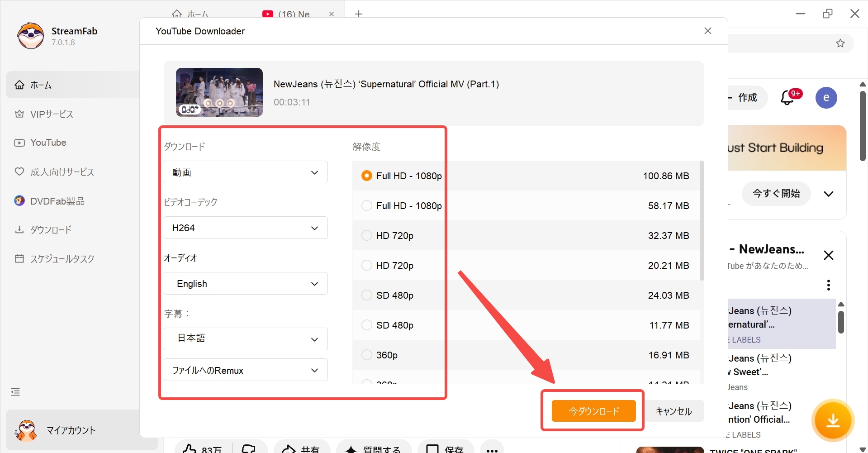The image size is (868, 453).
Task: Expand the chevron next to 今すぐ開始
Action: (x=829, y=194)
